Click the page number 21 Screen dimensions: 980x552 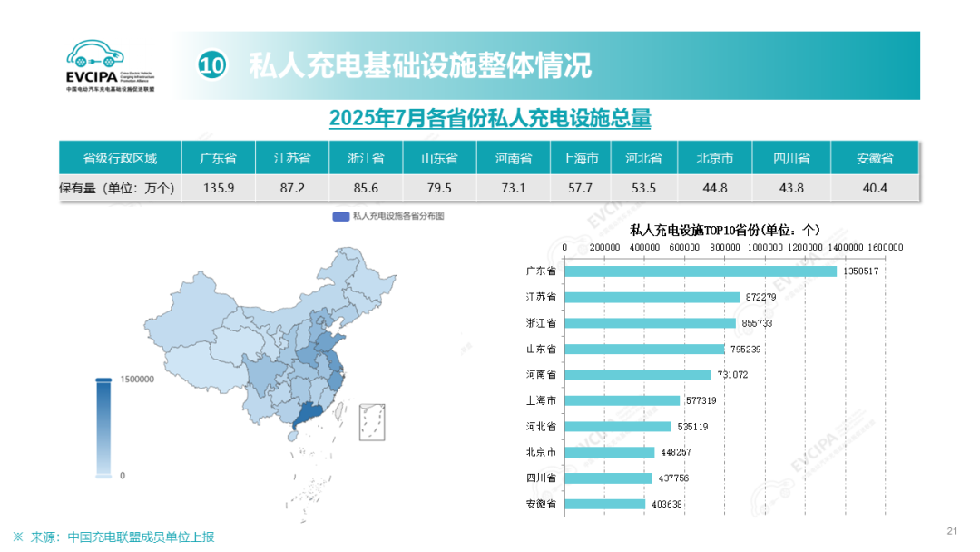coord(952,531)
